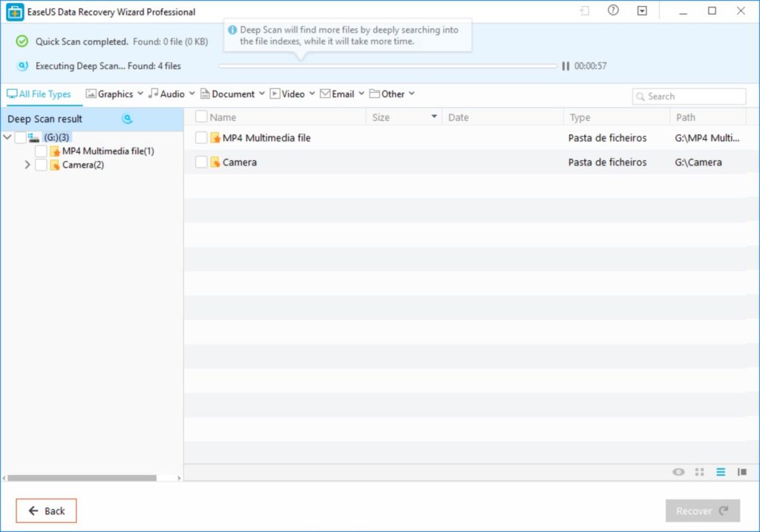Click the import scan status icon
The width and height of the screenshot is (760, 532).
click(x=585, y=10)
